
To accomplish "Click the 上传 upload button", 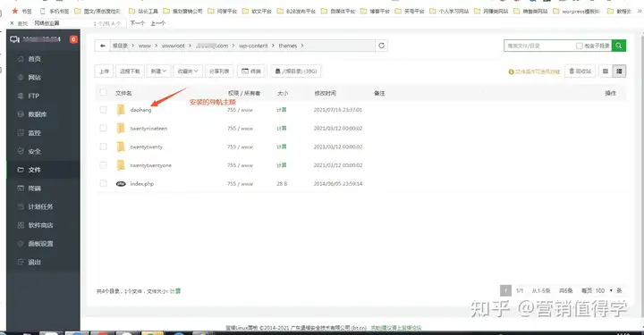I will (x=105, y=71).
